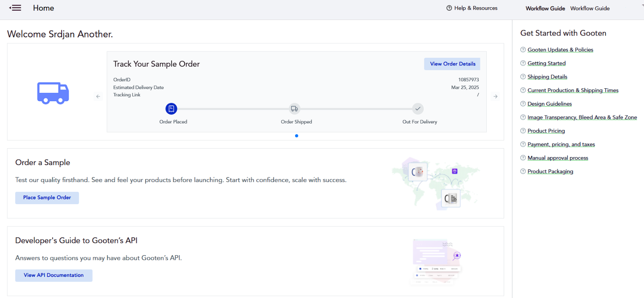Click help icon beside Product Packaging
The image size is (644, 298).
pos(523,171)
